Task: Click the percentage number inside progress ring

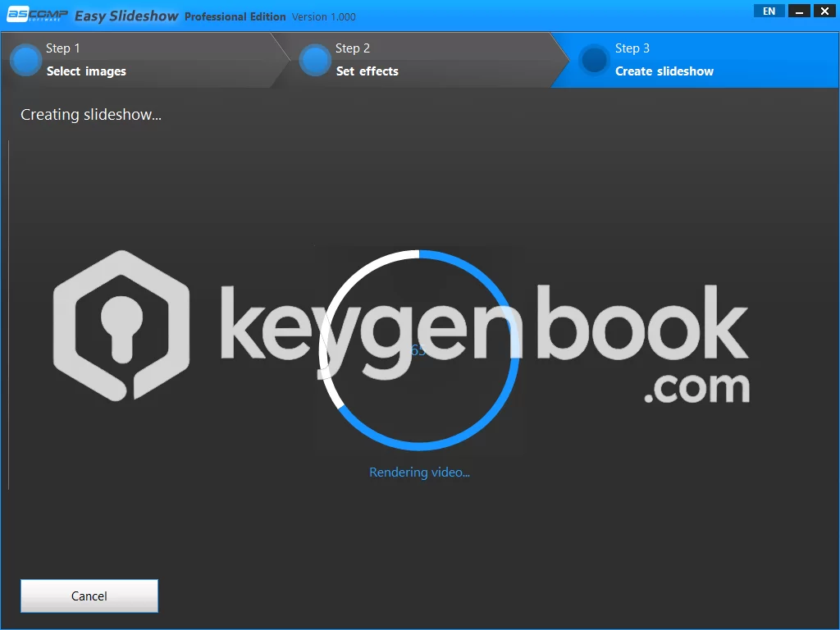Action: coord(418,350)
